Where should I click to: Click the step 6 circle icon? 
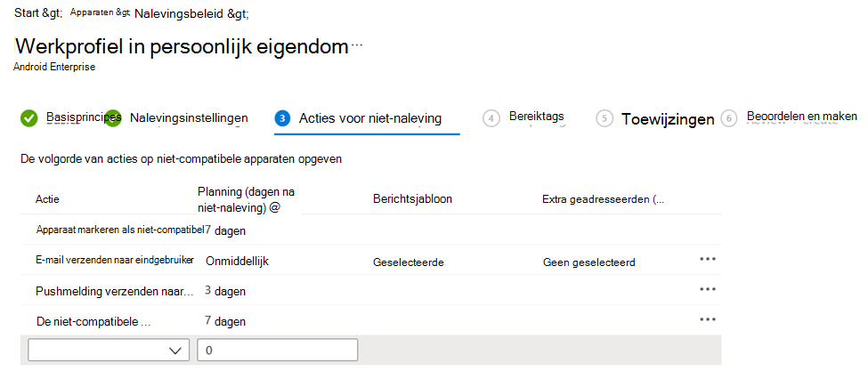click(730, 118)
